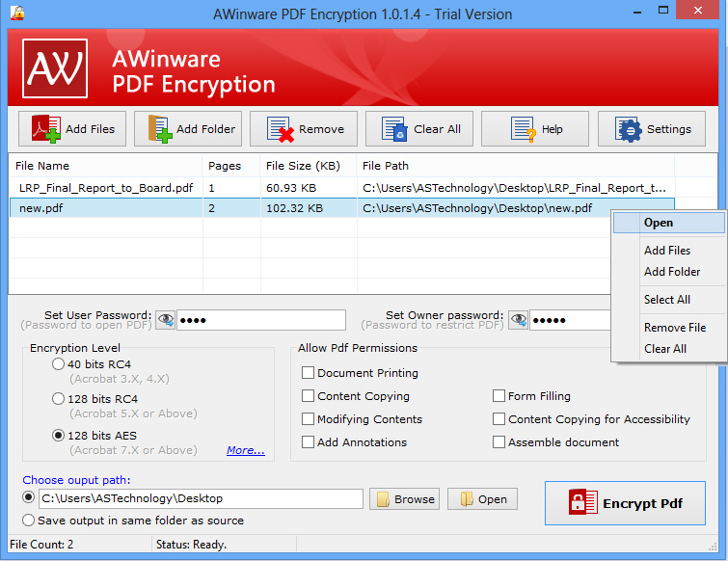Image resolution: width=728 pixels, height=561 pixels.
Task: Select 128 bits RC4 encryption level
Action: coord(58,399)
